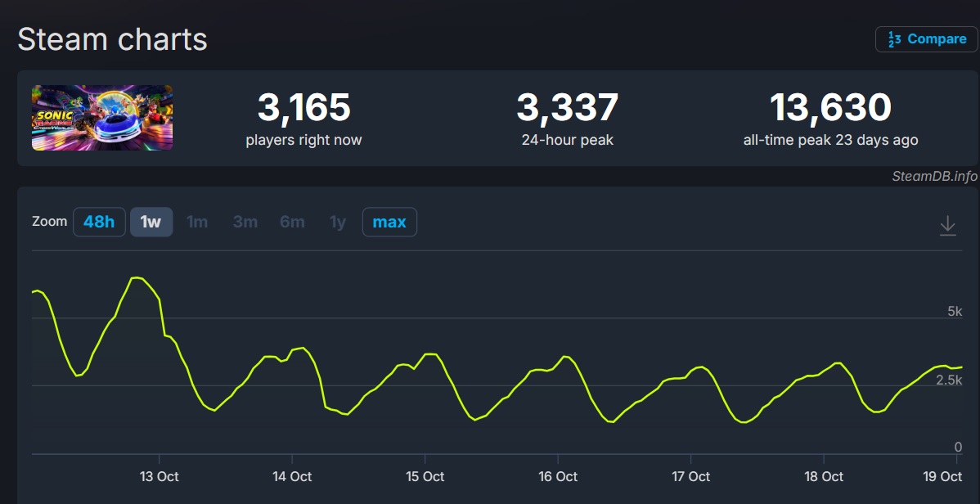Click the 18 Oct axis label
This screenshot has height=504, width=980.
[x=824, y=476]
